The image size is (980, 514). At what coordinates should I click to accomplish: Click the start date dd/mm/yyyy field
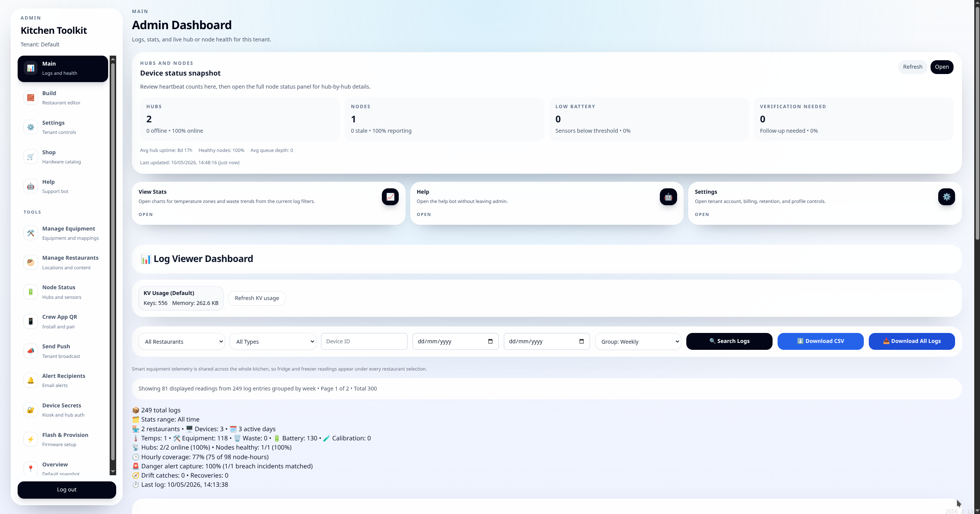point(455,341)
